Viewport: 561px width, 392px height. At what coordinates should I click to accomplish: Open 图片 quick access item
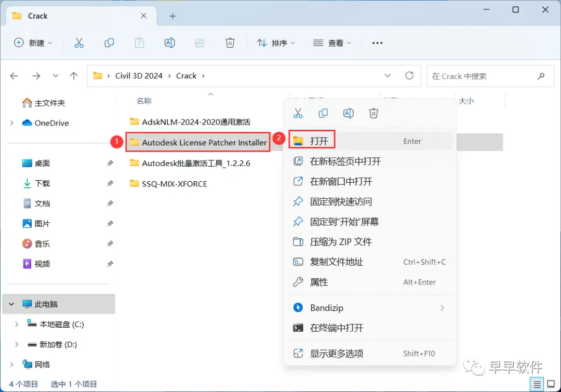click(36, 224)
